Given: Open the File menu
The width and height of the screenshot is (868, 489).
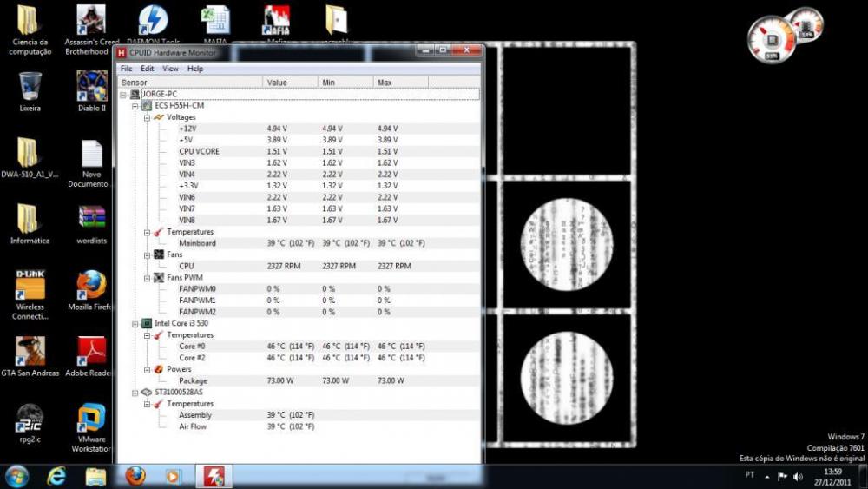Looking at the screenshot, I should click(x=127, y=69).
